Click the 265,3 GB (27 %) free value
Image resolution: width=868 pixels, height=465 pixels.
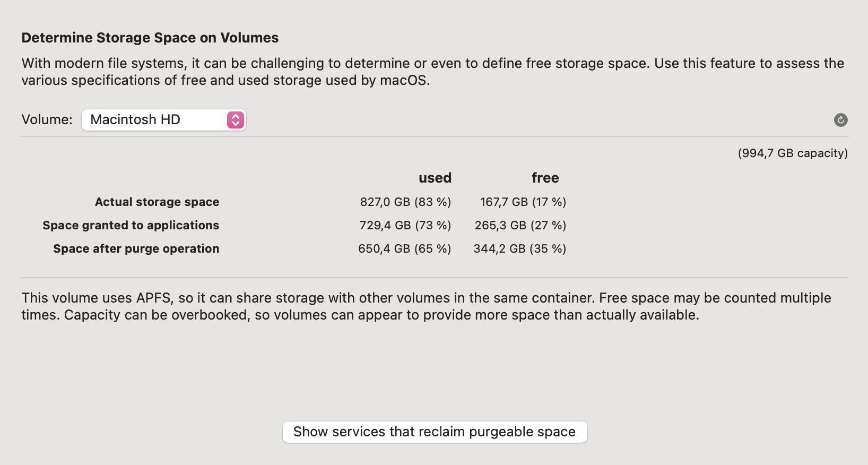tap(520, 226)
